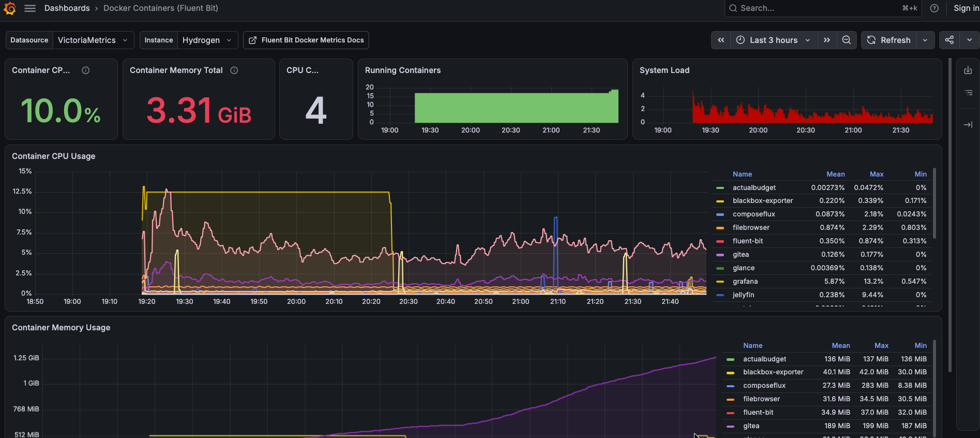Toggle filebrowser series in CPU legend

[751, 228]
